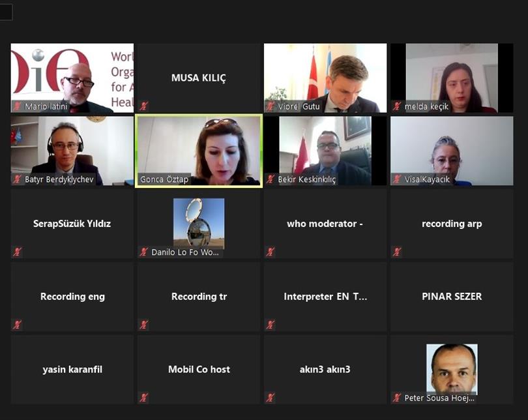This screenshot has width=528, height=420.
Task: Select PINAR SEZER participant tile
Action: point(452,297)
